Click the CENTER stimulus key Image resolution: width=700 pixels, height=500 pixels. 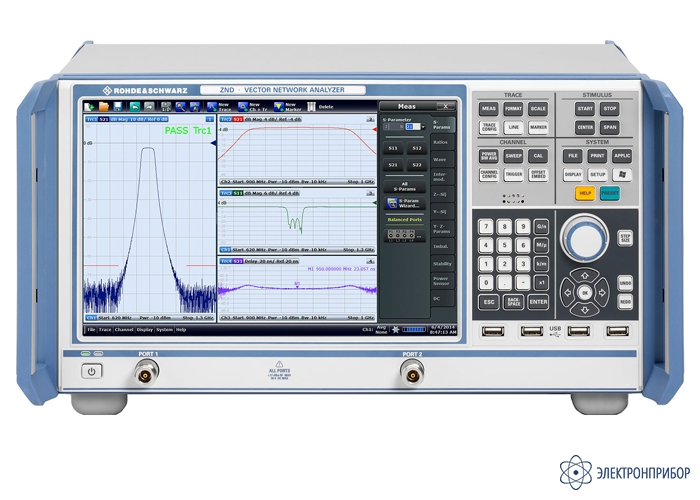point(585,127)
